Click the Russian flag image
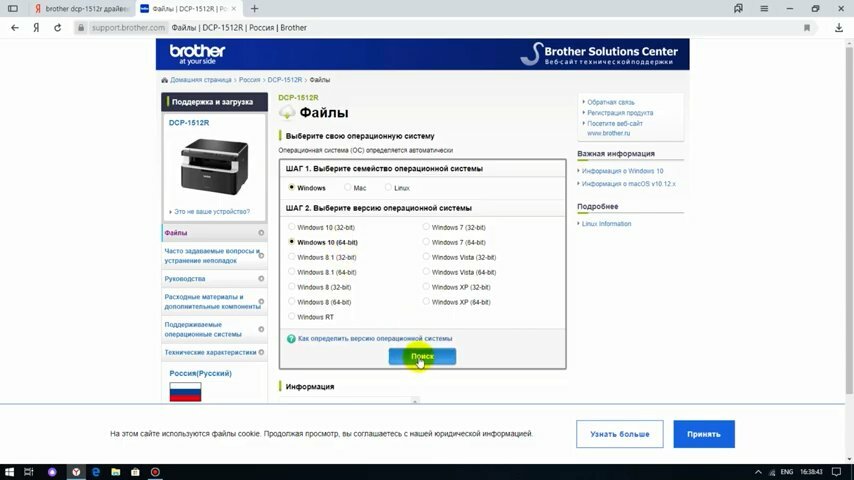Screen dimensions: 854x480 185,392
